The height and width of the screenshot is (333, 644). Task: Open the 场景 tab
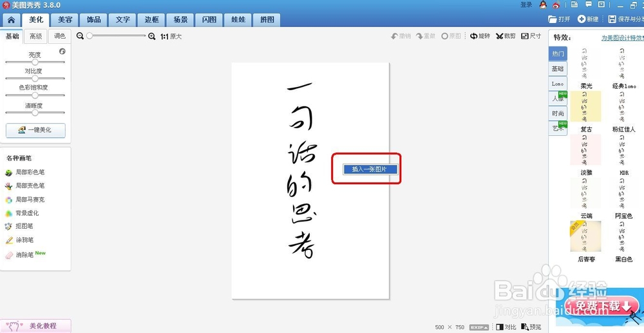click(180, 20)
